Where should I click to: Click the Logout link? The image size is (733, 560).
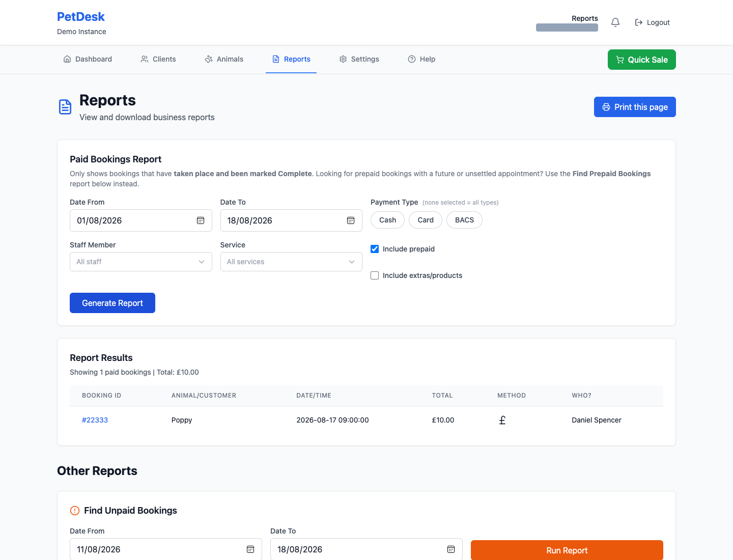(x=653, y=22)
